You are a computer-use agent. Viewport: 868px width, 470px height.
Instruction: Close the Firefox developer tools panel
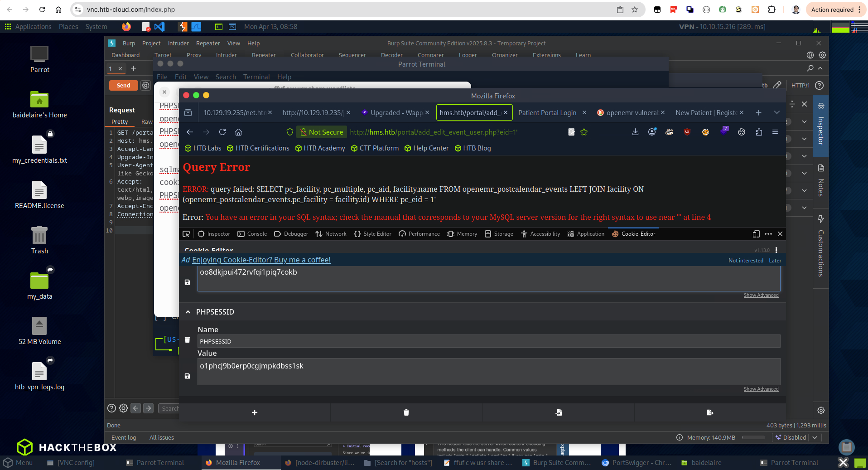click(780, 234)
